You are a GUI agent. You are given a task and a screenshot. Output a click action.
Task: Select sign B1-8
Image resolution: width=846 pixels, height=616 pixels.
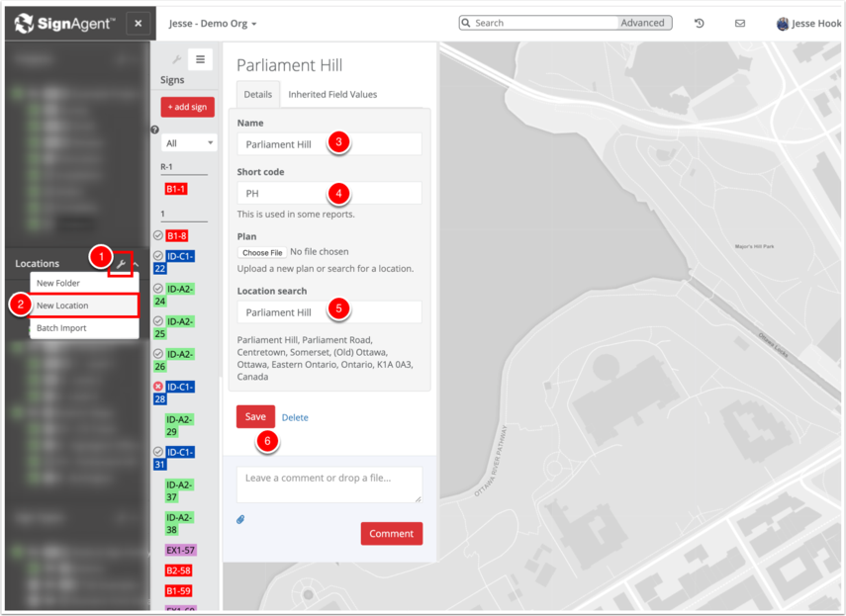click(x=176, y=235)
